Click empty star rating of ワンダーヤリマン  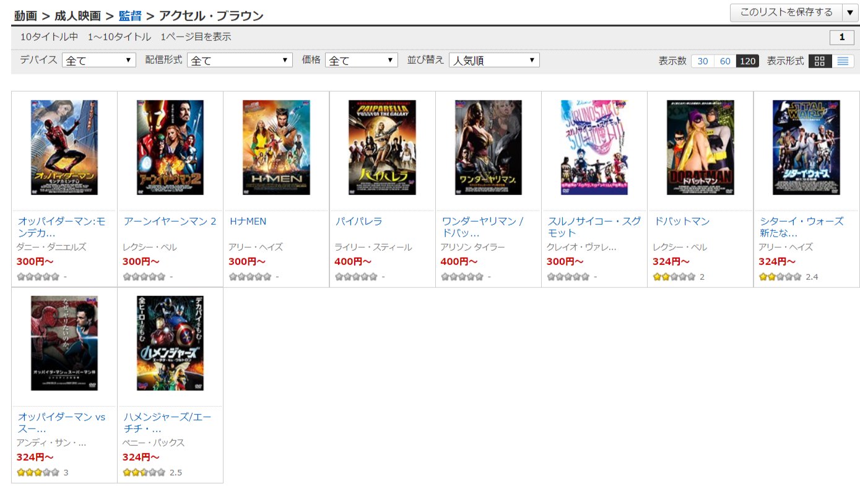click(x=461, y=277)
